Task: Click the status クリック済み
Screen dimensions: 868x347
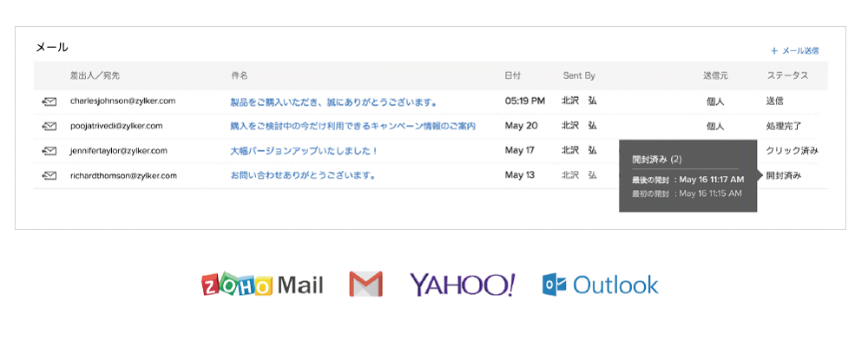Action: click(792, 151)
